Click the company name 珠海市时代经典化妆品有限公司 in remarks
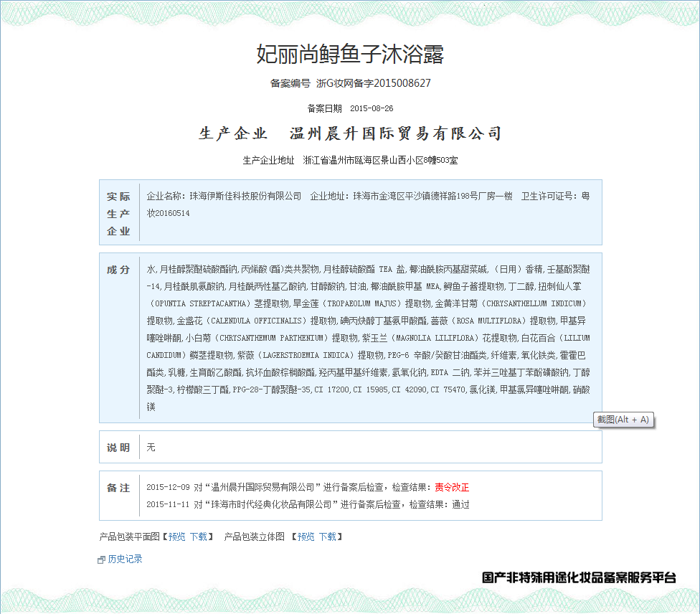 tap(271, 504)
